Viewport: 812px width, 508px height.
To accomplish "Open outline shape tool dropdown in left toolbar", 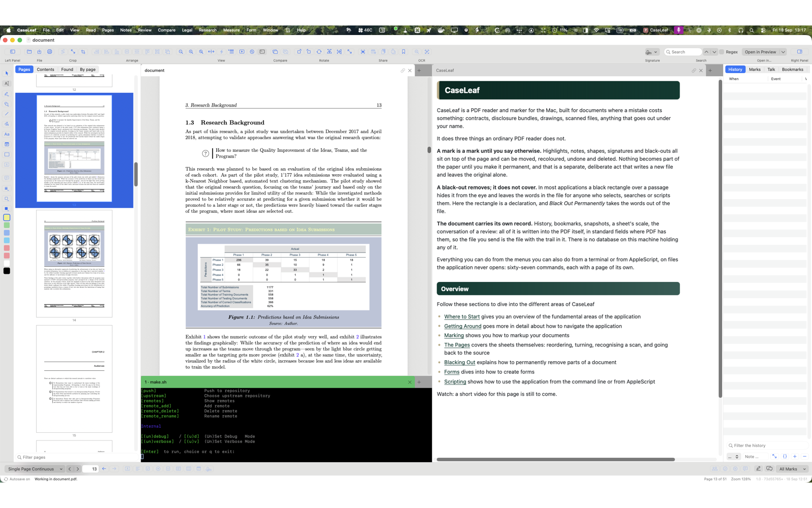I will click(7, 199).
